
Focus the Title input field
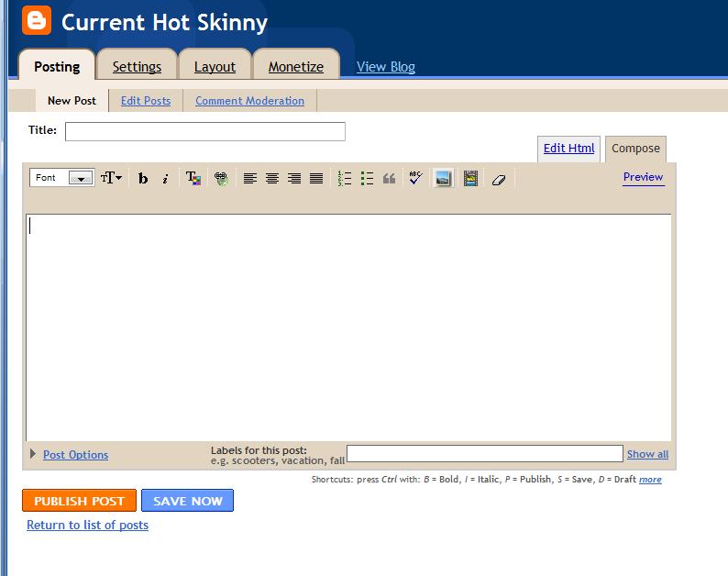(x=205, y=131)
